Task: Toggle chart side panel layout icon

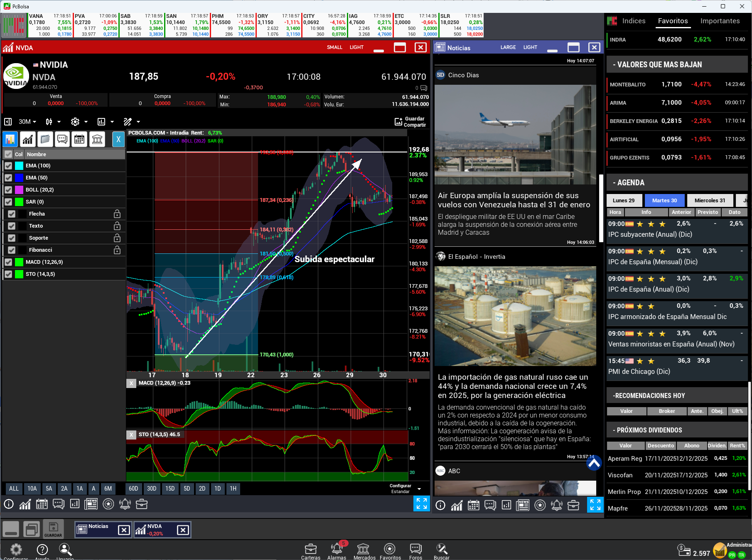Action: pyautogui.click(x=8, y=122)
